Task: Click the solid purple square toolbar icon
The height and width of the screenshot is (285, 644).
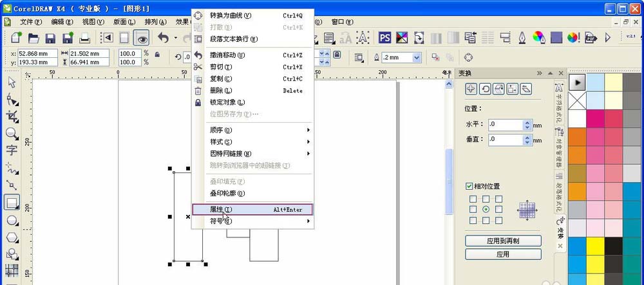Action: (x=556, y=38)
